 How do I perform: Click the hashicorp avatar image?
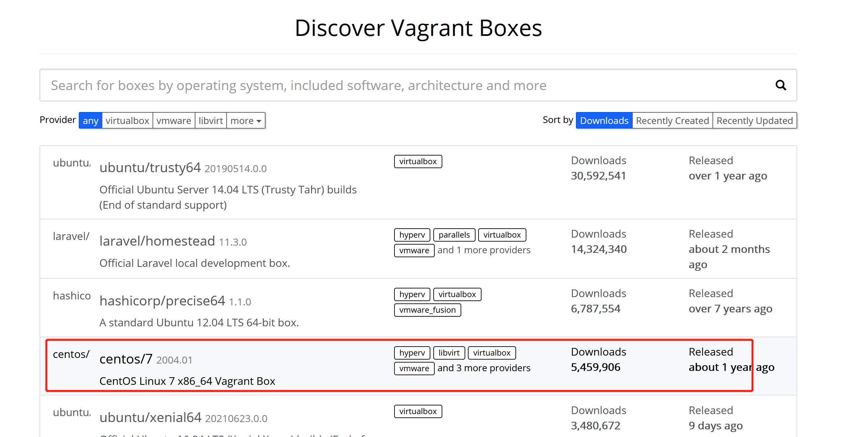[72, 296]
